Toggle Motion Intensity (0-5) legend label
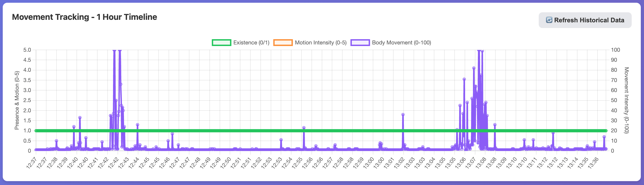 tap(320, 43)
